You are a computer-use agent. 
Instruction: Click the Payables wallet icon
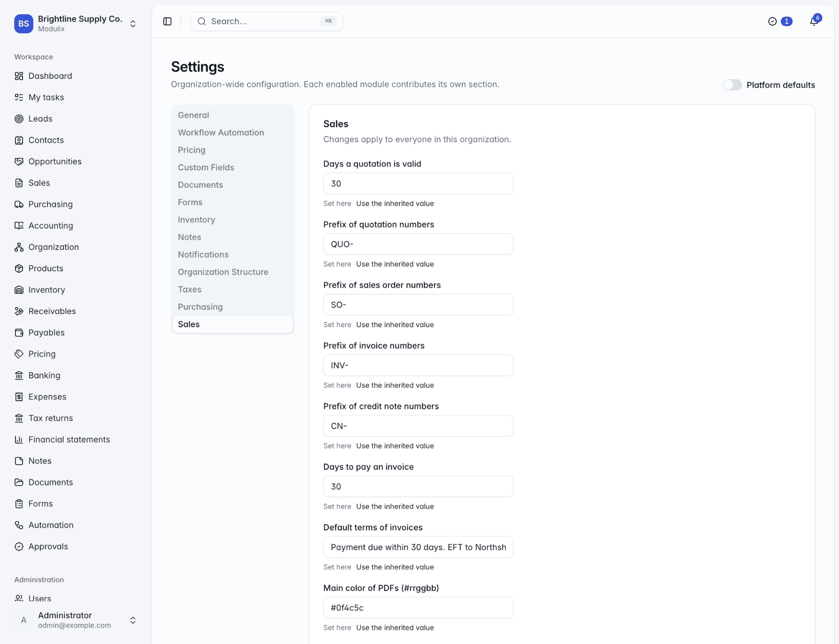point(19,333)
